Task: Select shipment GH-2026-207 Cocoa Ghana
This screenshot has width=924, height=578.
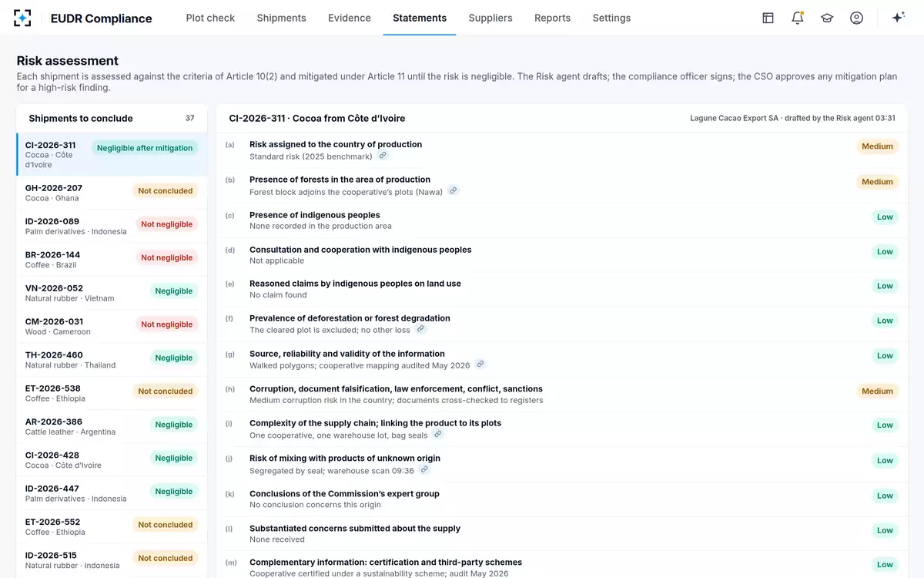Action: pos(112,193)
